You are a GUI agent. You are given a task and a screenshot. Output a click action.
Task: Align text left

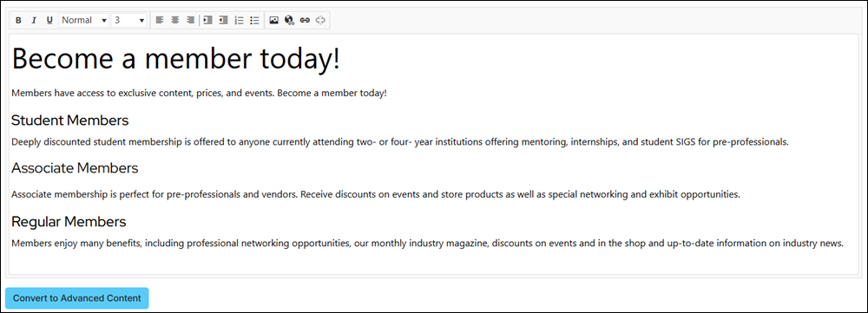pyautogui.click(x=160, y=21)
